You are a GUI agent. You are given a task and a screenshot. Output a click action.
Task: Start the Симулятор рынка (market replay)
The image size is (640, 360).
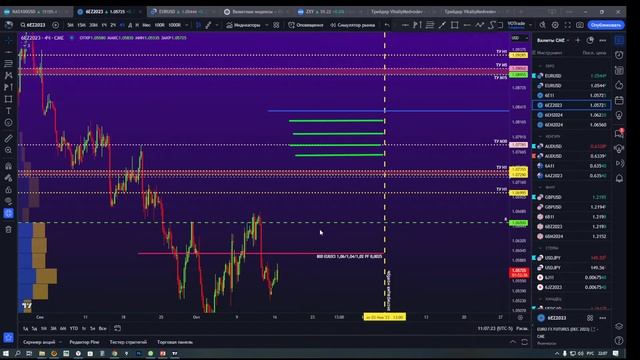point(353,25)
